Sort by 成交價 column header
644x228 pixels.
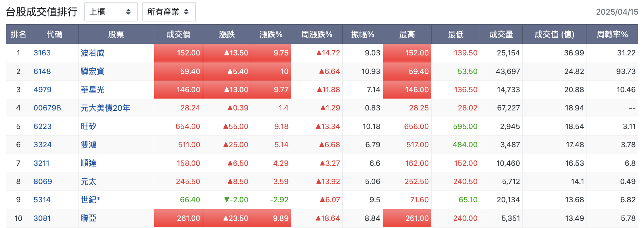click(178, 34)
